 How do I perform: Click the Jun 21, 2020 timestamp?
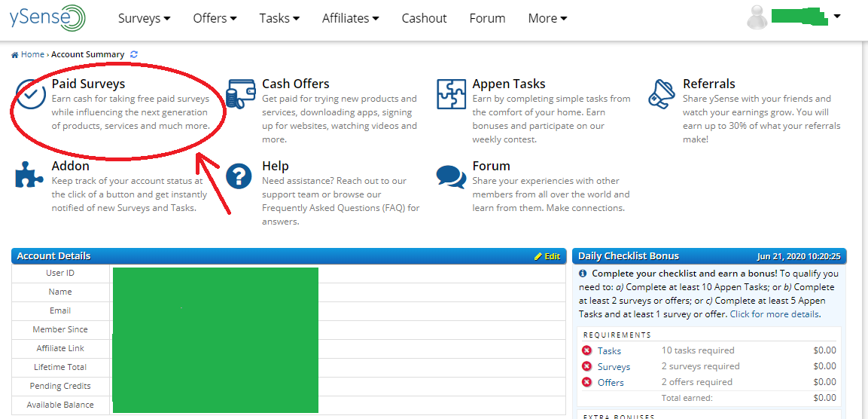799,257
